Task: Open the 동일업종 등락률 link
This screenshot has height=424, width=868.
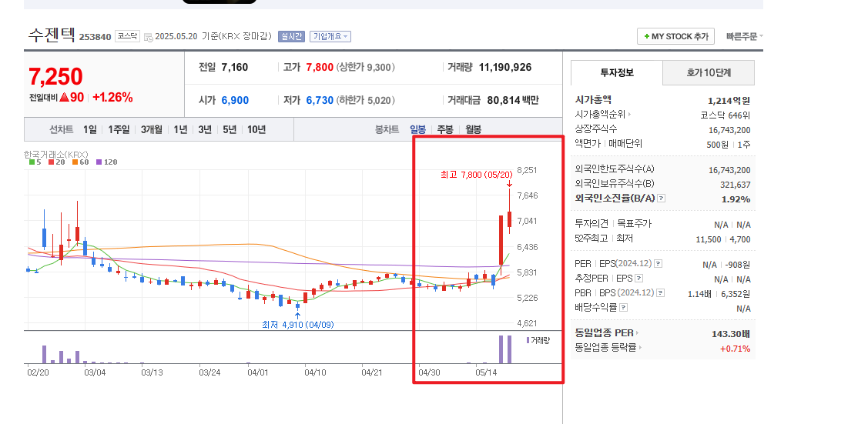Action: tap(606, 348)
